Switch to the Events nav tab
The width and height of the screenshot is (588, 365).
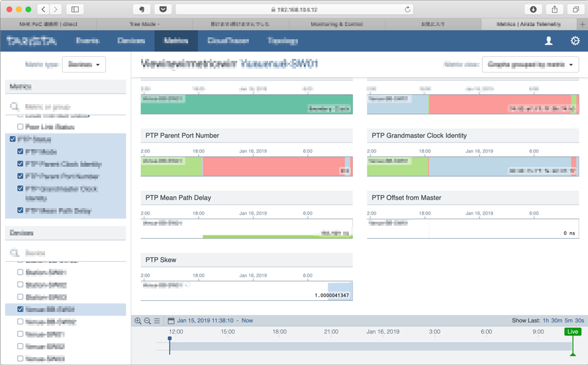[88, 41]
